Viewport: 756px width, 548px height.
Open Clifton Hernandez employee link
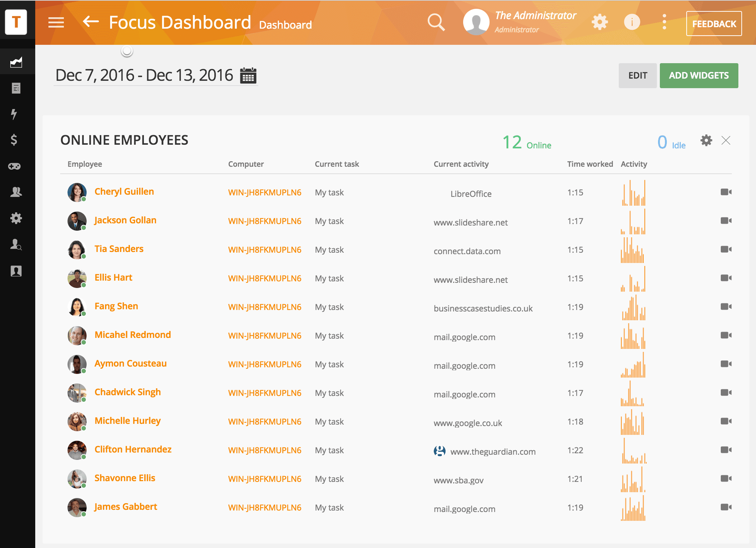point(133,449)
